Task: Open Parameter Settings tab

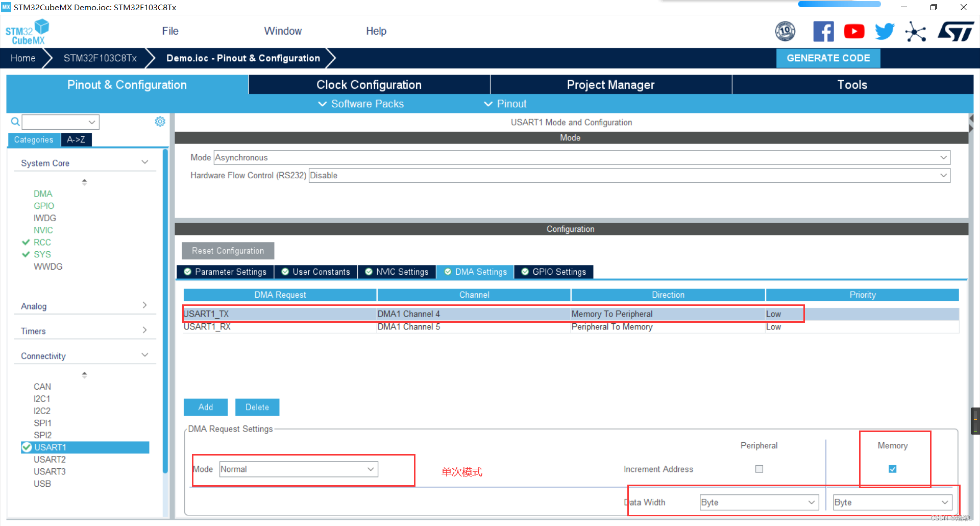Action: point(225,272)
